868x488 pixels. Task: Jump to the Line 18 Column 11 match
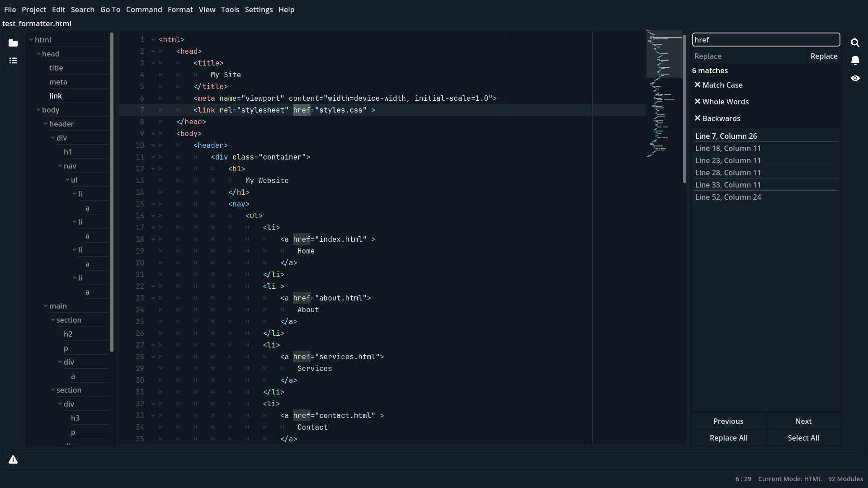point(729,148)
